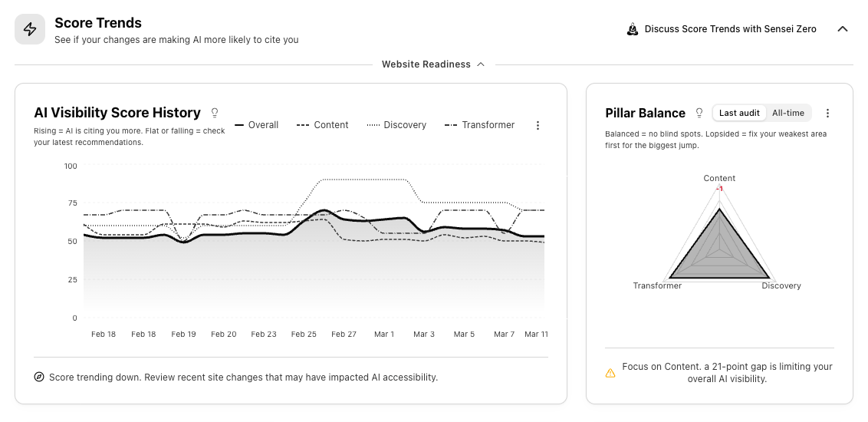Viewport: 868px width, 422px height.
Task: Click the lightning bolt Score Trends icon
Action: point(30,30)
